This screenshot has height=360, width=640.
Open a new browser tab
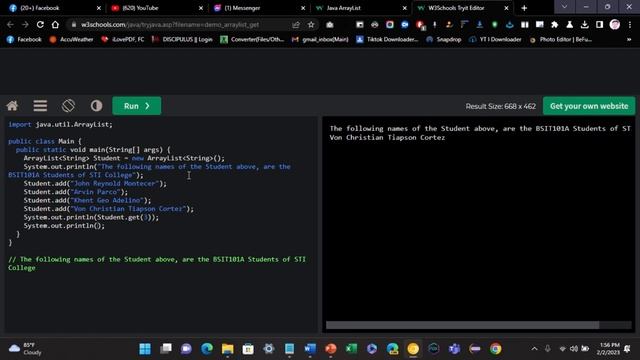tap(524, 8)
